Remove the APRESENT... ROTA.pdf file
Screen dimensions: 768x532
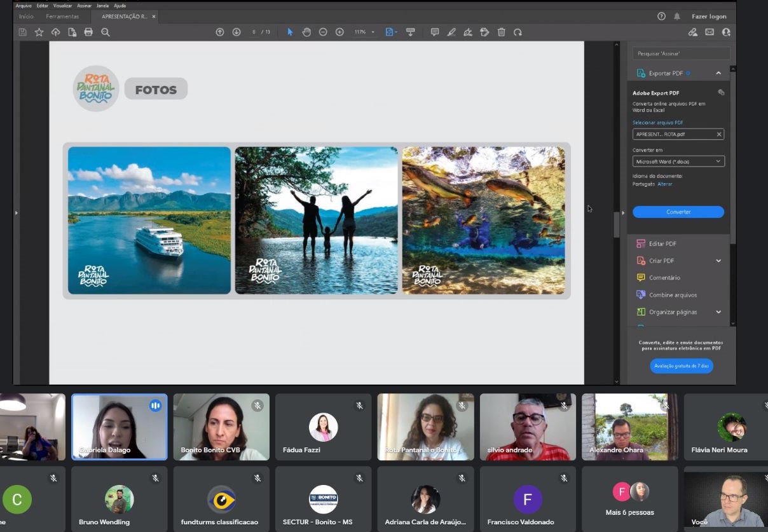pos(719,134)
